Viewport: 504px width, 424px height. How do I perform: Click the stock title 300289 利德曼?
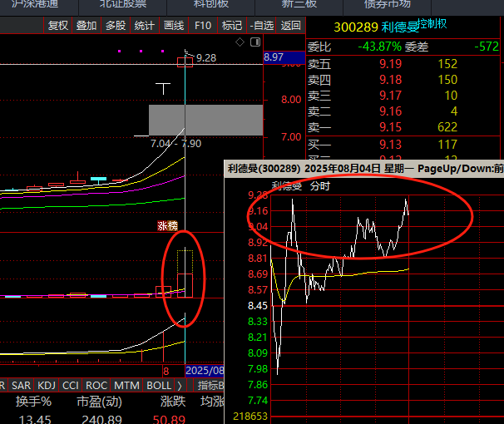pos(377,27)
